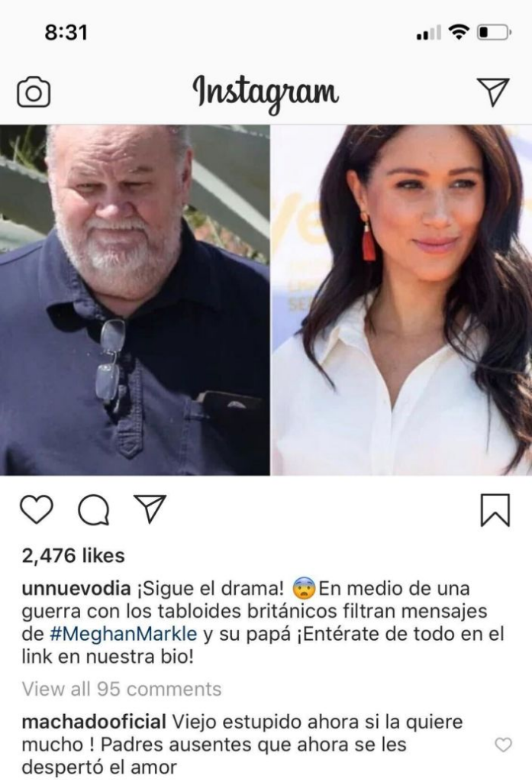Viewport: 532px width, 782px height.
Task: Tap the left photo of bearded man
Action: [x=134, y=299]
